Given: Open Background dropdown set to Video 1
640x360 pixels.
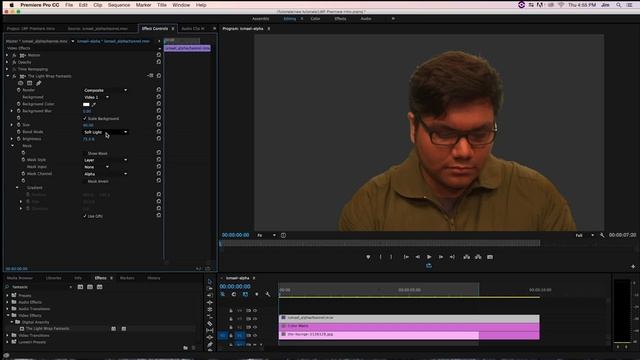Looking at the screenshot, I should [96, 97].
